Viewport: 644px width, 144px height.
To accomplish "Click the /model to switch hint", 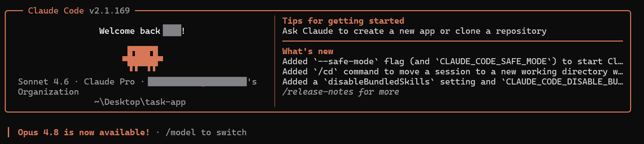I will (206, 133).
